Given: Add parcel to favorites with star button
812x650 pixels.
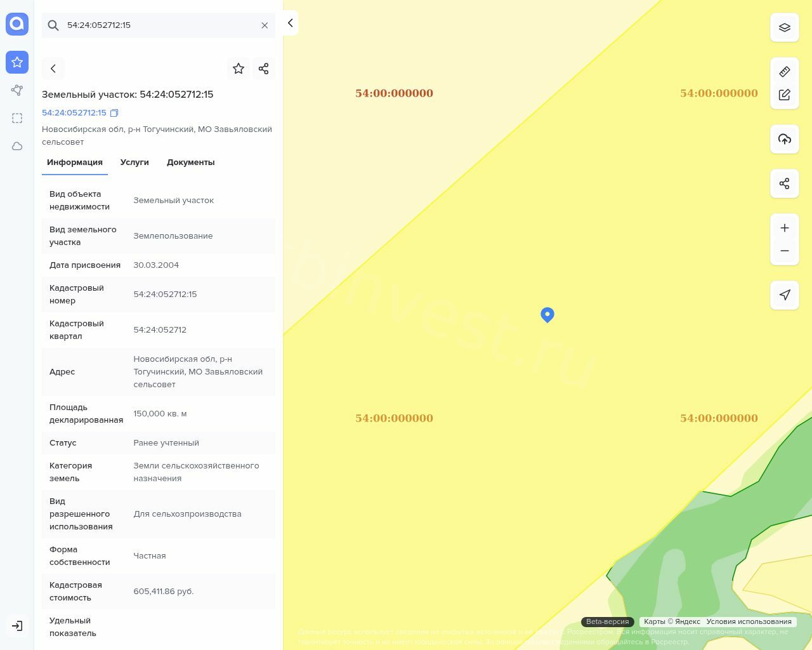Looking at the screenshot, I should pos(239,69).
